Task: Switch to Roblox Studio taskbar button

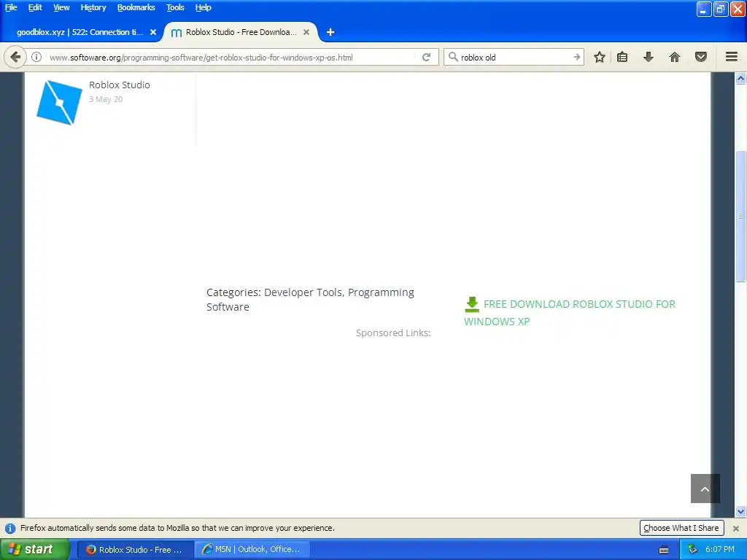Action: tap(135, 550)
